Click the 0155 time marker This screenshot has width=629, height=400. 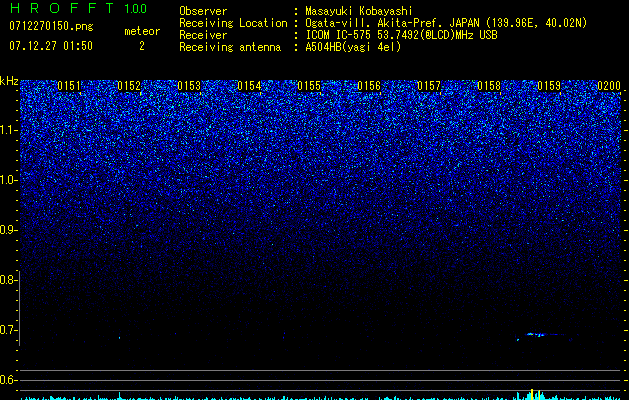[309, 86]
